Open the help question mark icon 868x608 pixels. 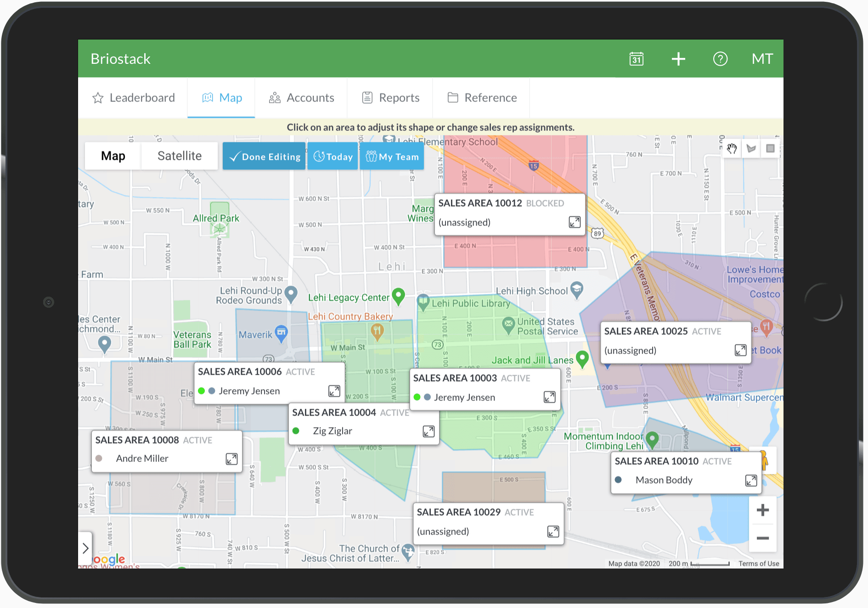point(720,59)
